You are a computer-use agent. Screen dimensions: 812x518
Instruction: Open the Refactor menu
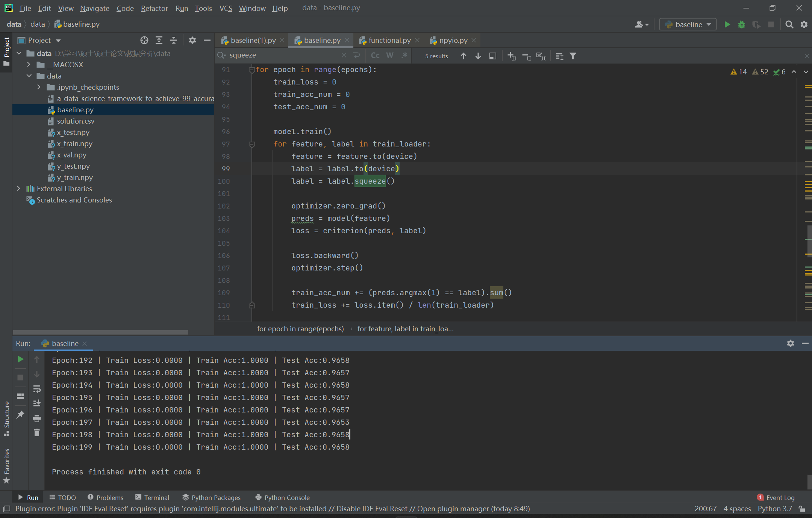154,8
